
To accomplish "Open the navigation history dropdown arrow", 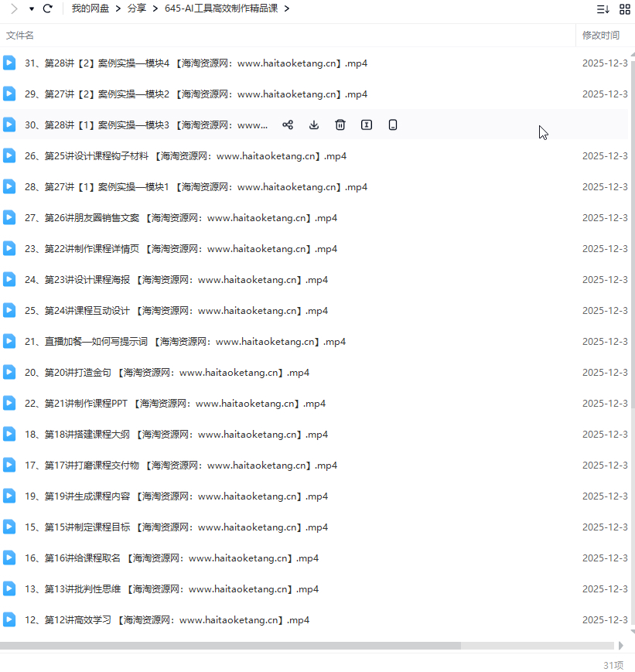I will point(32,9).
